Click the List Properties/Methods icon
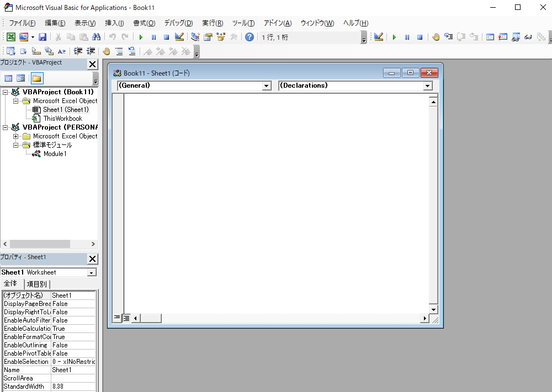 pos(10,51)
